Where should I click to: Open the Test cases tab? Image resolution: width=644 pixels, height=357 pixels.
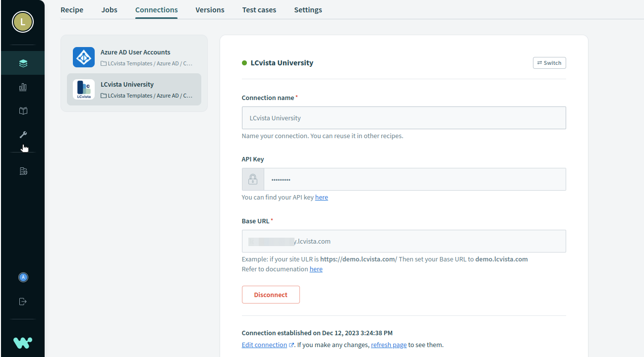point(259,10)
